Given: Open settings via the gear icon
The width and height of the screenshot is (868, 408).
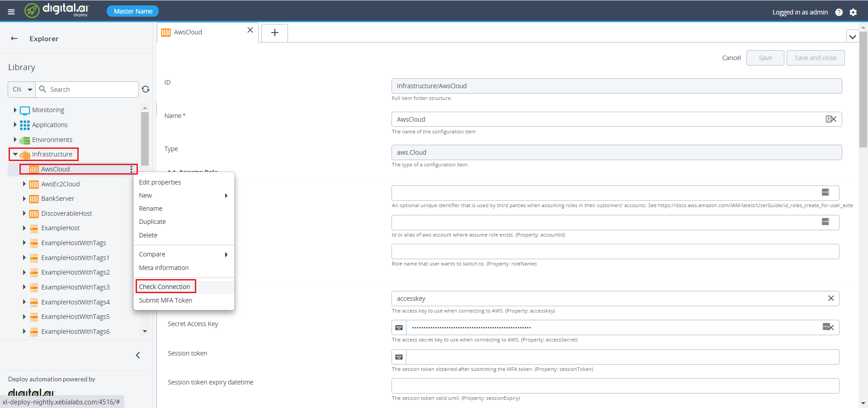Looking at the screenshot, I should 854,12.
